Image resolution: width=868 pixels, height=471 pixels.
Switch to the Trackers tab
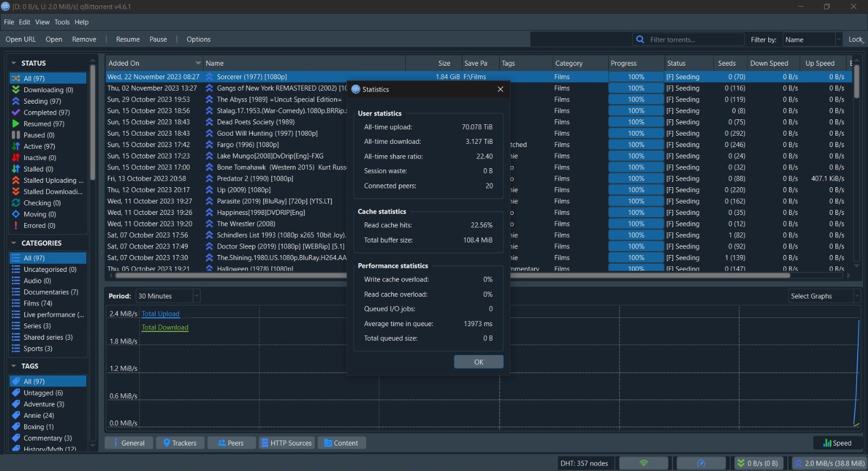tap(180, 443)
